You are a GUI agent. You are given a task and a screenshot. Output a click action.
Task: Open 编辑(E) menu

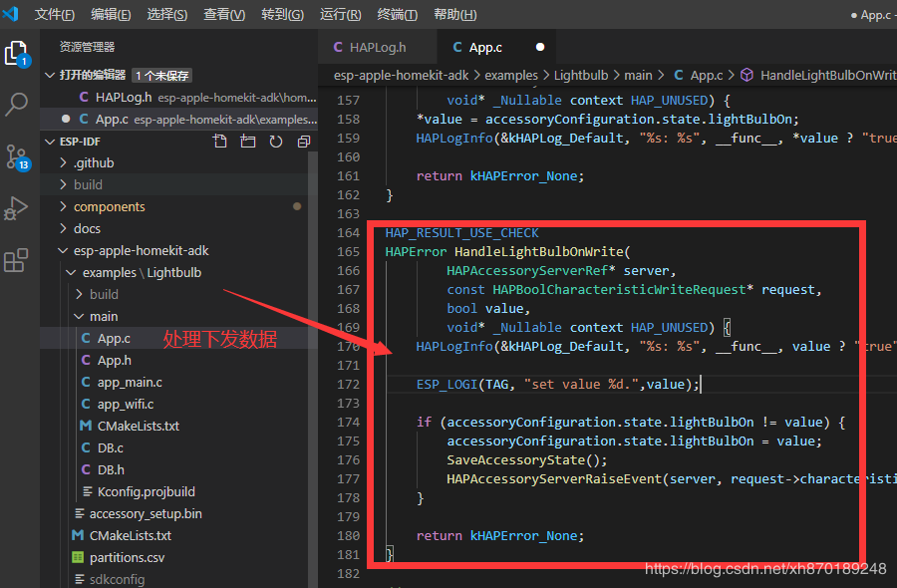pos(111,14)
